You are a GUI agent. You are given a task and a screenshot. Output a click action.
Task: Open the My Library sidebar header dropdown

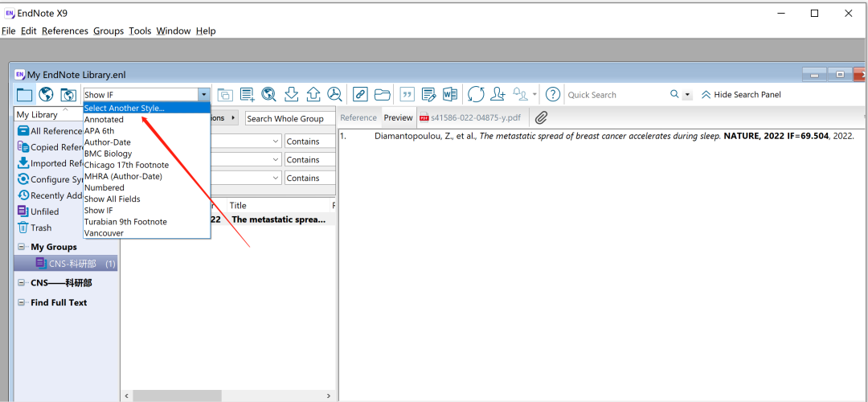[x=49, y=115]
